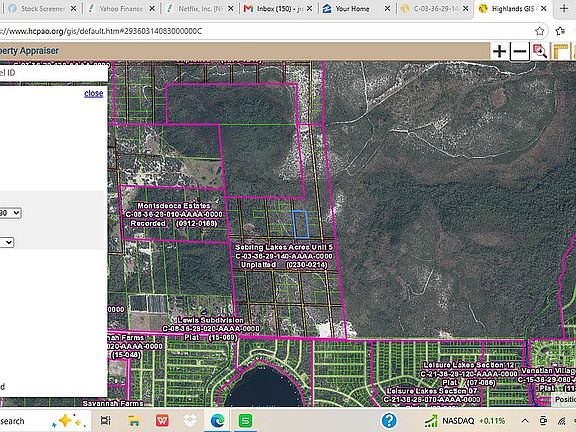The image size is (576, 432).
Task: Select the measure ruler tool
Action: click(x=561, y=51)
